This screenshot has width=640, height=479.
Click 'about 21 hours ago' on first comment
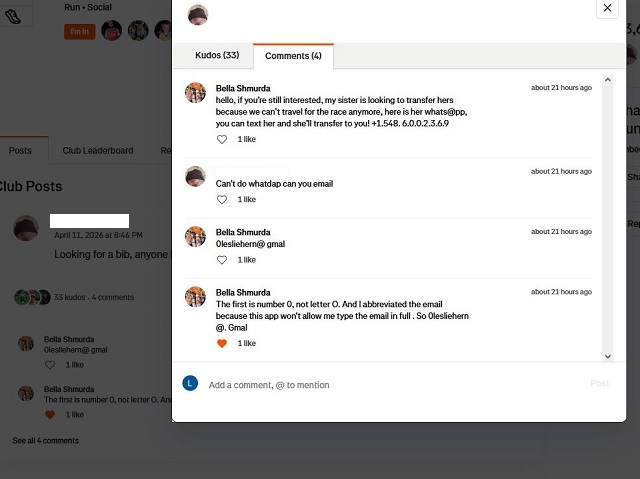click(561, 88)
